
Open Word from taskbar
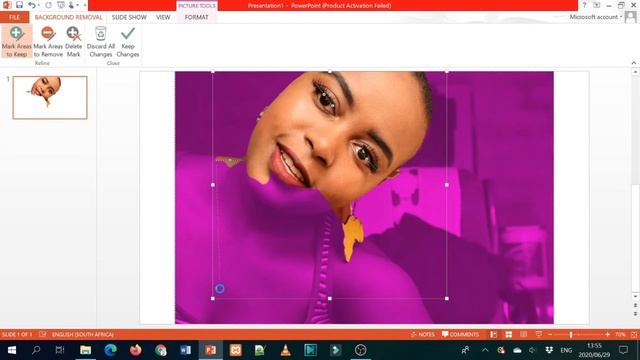(185, 350)
